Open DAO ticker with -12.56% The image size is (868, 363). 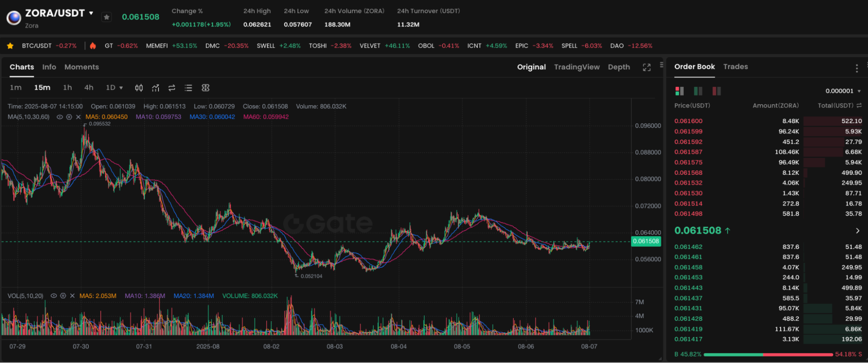tap(631, 46)
